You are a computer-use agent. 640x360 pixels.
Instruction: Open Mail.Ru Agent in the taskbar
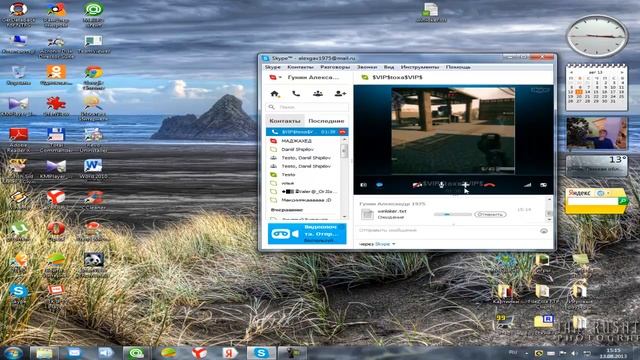(x=136, y=353)
